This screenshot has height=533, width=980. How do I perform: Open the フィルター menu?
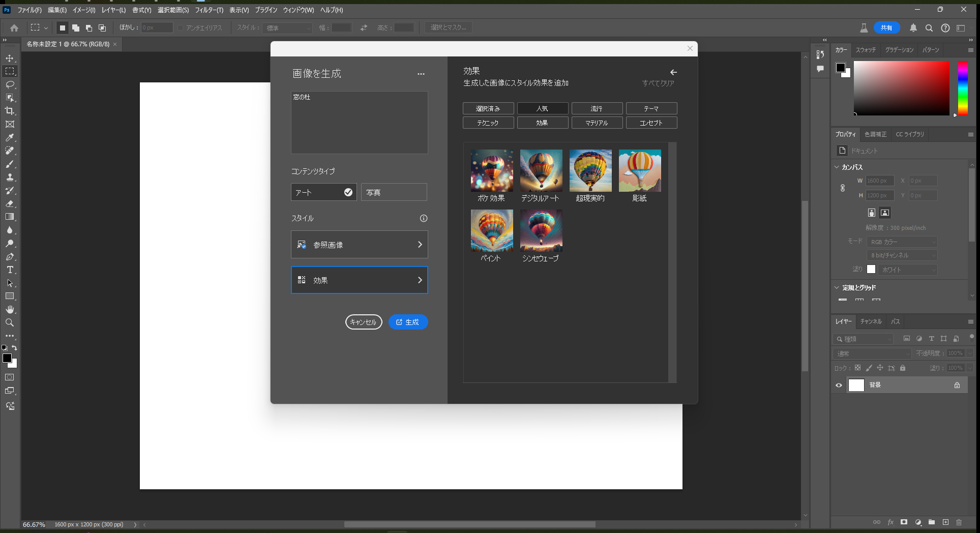tap(209, 10)
